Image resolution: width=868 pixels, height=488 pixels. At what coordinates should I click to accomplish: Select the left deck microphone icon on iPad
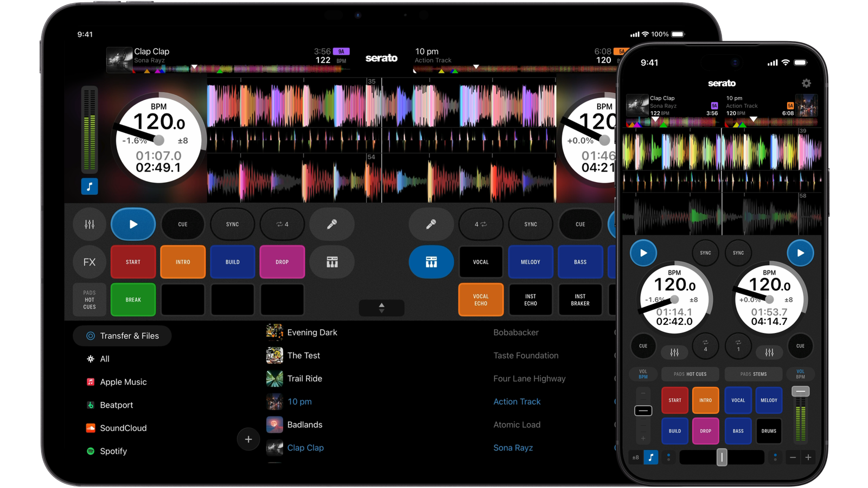click(332, 224)
